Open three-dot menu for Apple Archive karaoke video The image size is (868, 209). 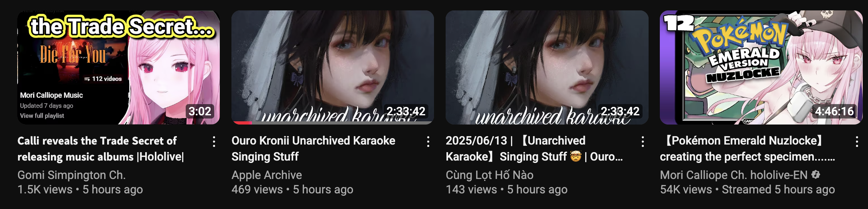point(428,141)
